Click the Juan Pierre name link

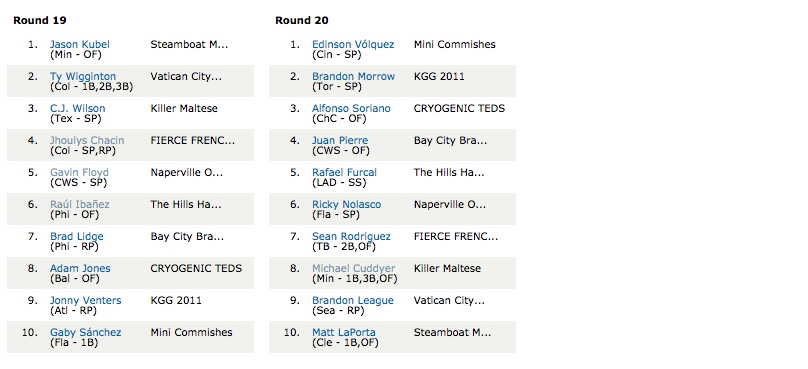tap(340, 140)
